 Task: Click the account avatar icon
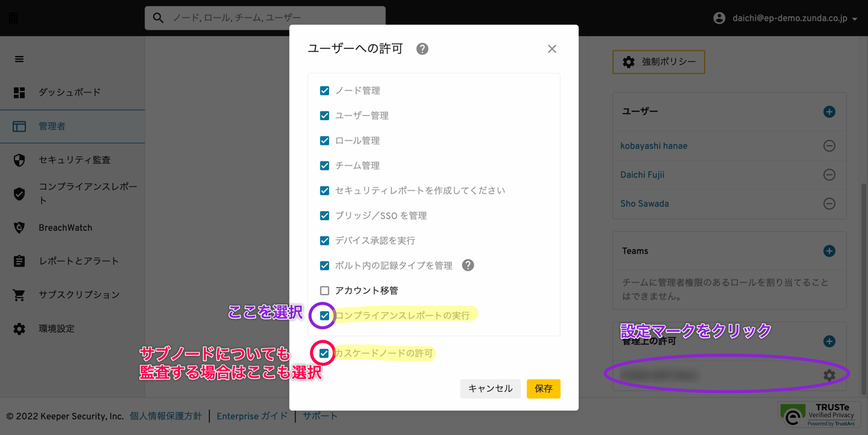click(x=719, y=18)
